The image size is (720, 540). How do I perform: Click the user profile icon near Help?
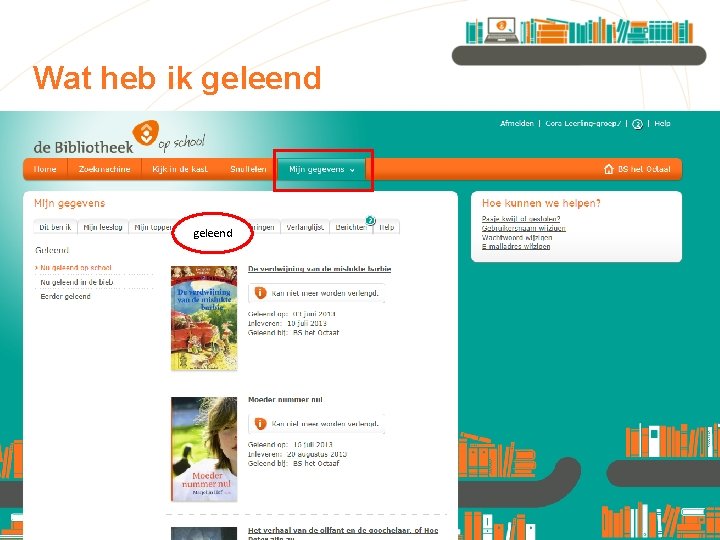(637, 124)
